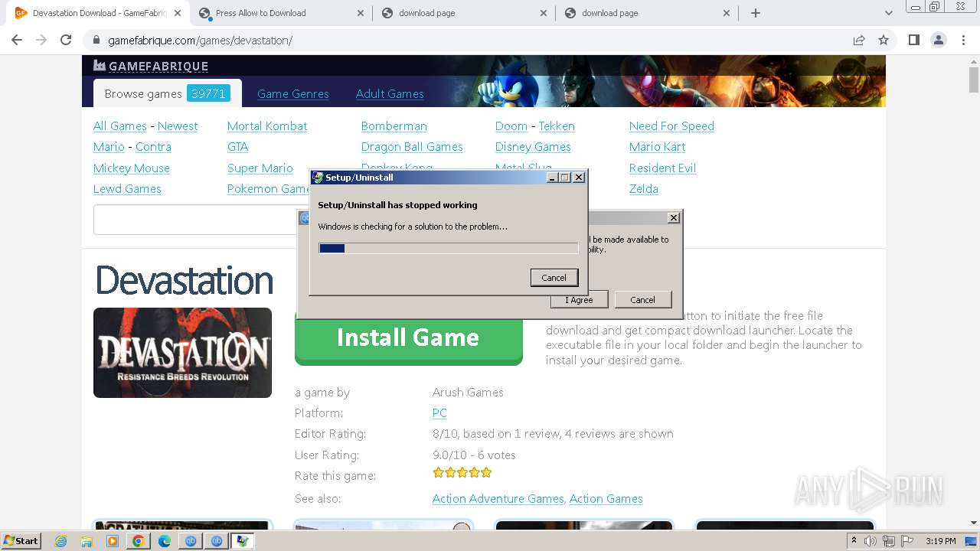Follow the Bomberman link
This screenshot has height=551, width=980.
coord(394,126)
